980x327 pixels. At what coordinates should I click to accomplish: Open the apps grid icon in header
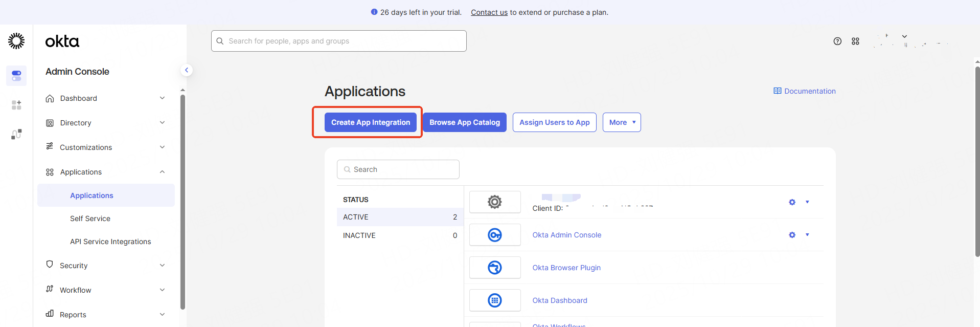tap(855, 41)
